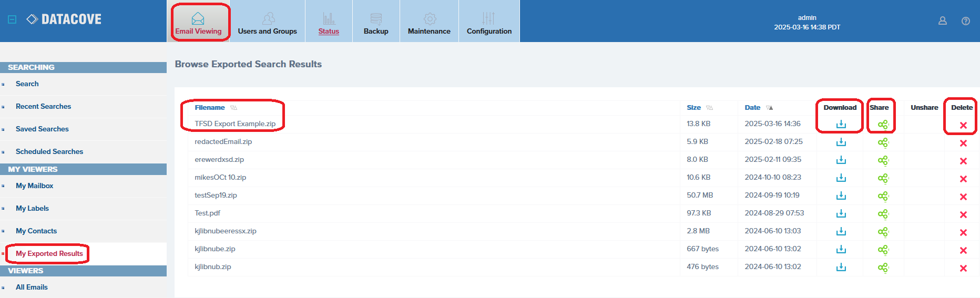The height and width of the screenshot is (298, 980).
Task: Download the testSep19.zip file
Action: [x=841, y=196]
